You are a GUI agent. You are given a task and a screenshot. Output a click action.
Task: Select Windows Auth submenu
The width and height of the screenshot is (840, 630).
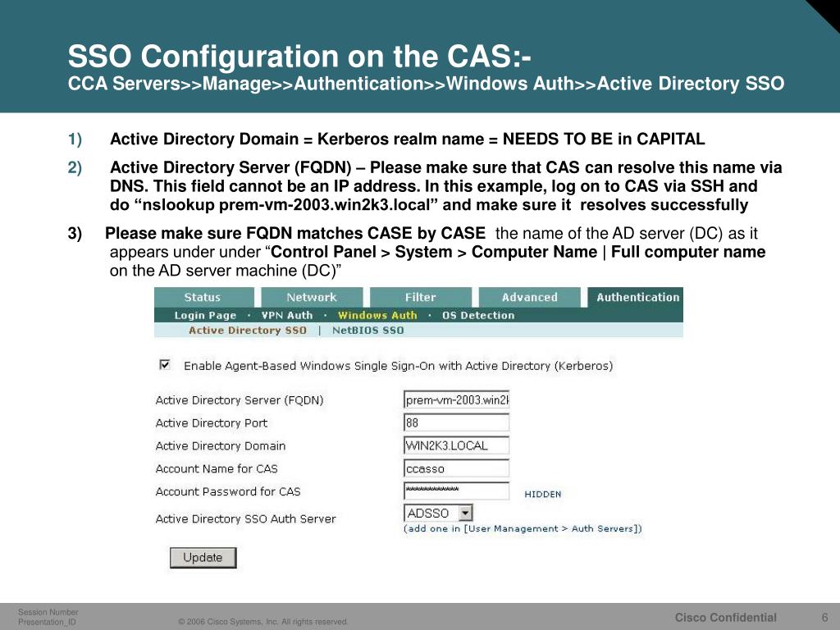click(377, 316)
